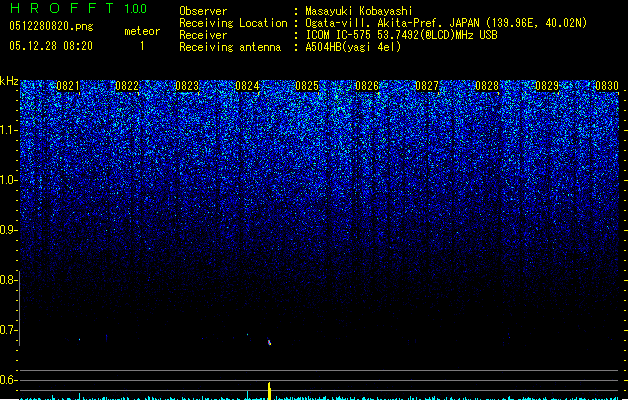The image size is (629, 400).
Task: Click the 0.6 kHz axis label
Action: (x=8, y=380)
